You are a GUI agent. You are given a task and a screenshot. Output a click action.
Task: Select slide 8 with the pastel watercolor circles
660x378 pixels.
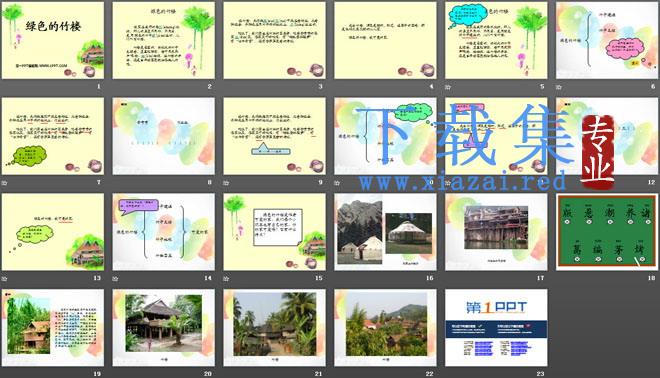pos(163,136)
